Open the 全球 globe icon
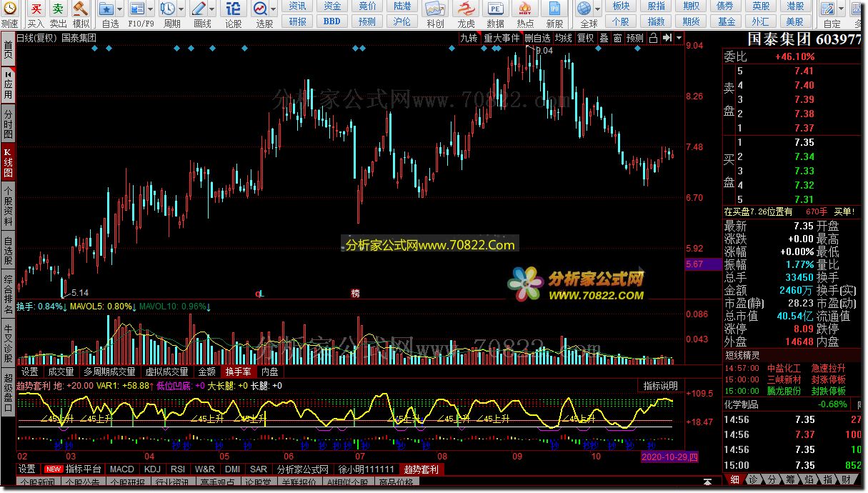 pos(585,9)
